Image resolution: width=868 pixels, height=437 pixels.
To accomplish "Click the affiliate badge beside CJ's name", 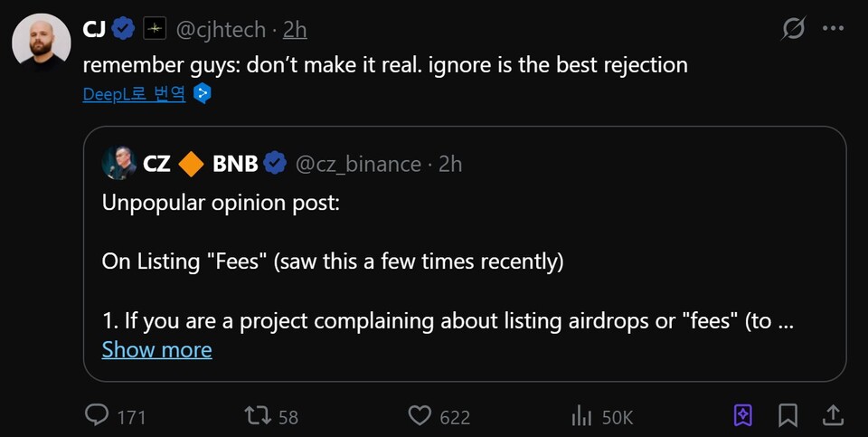I will click(156, 30).
